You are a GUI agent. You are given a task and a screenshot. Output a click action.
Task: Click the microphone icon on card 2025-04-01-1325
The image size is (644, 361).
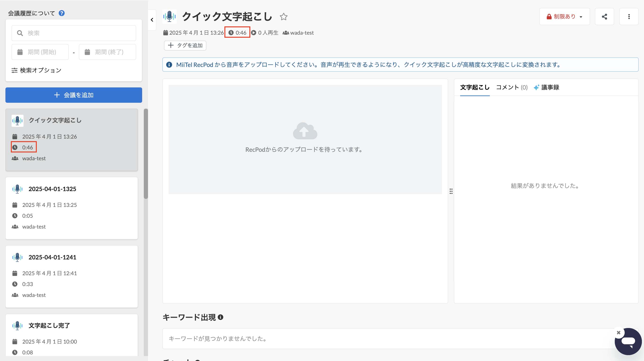click(17, 189)
